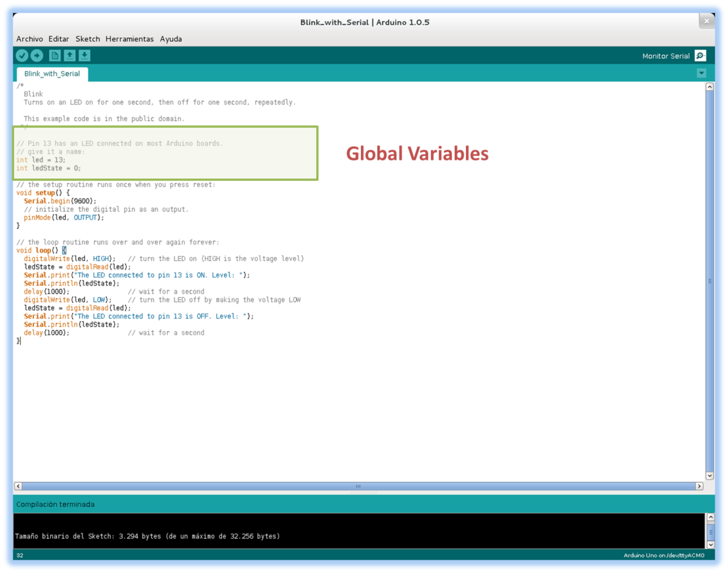This screenshot has width=728, height=573.
Task: Click the editor vertical scrollbar up arrow
Action: point(710,87)
